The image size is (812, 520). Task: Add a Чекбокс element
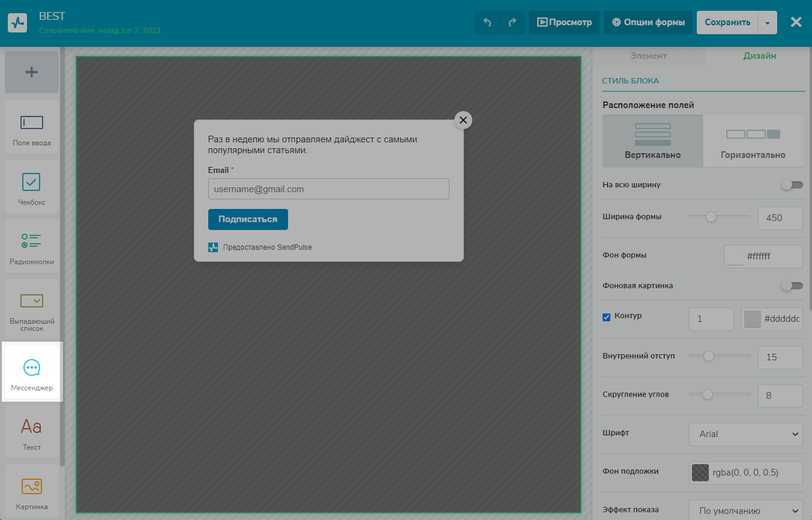pos(32,187)
